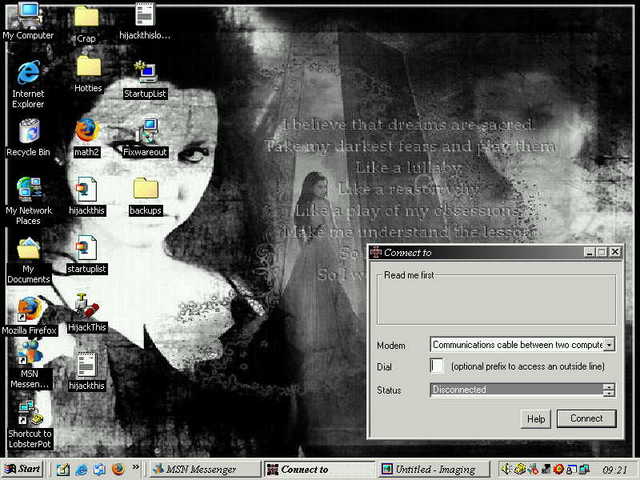Expand the Modem dropdown list
This screenshot has width=640, height=480.
point(609,345)
